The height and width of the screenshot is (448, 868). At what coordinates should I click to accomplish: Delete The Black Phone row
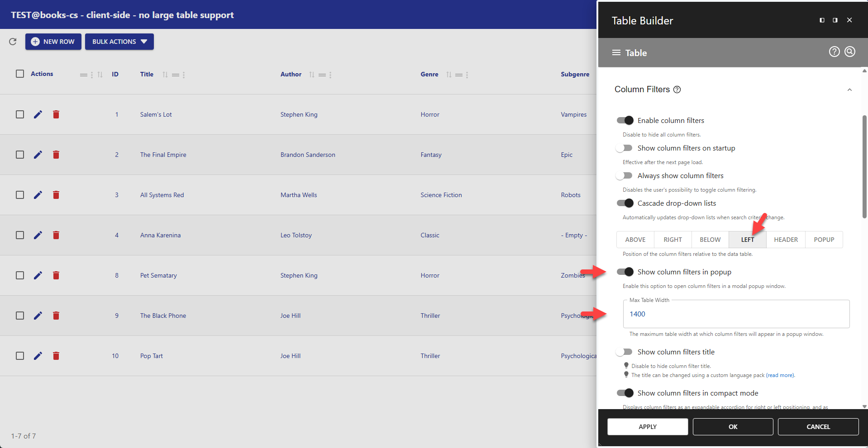point(56,316)
